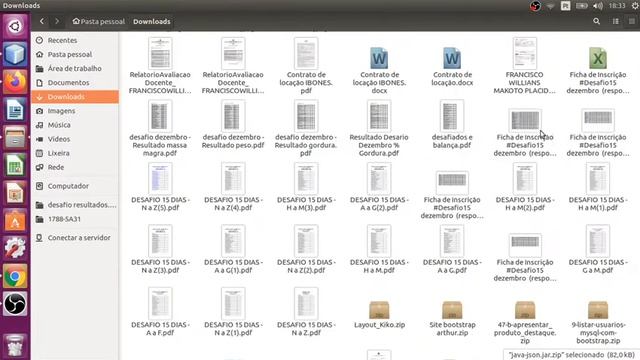Select desafio dezembro - Resultado massa magra.pdf

tap(160, 129)
